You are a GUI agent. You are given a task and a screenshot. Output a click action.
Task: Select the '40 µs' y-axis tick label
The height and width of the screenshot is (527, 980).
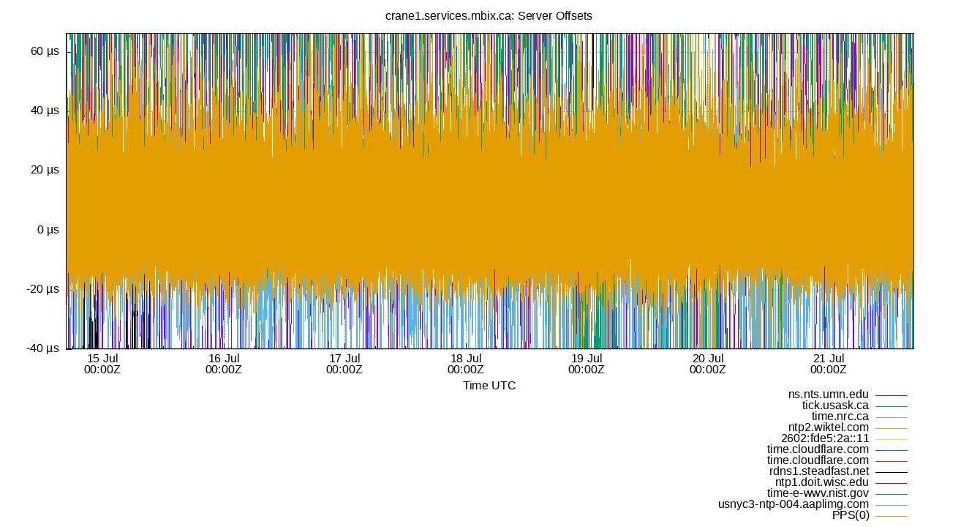click(x=45, y=111)
